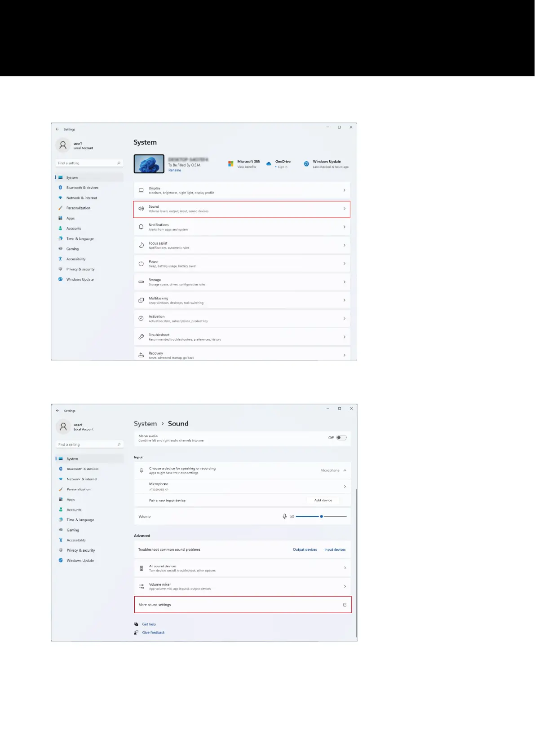Click the OneDrive cloud icon
The image size is (535, 756).
[x=269, y=164]
